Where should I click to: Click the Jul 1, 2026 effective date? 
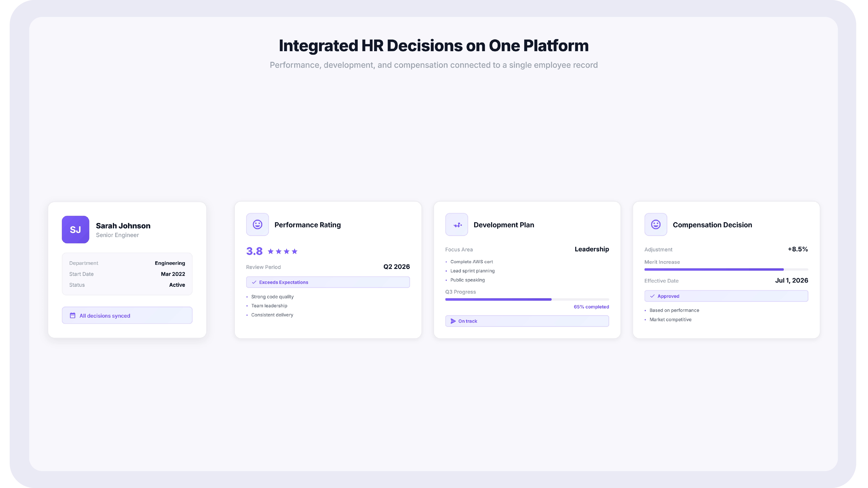click(792, 280)
